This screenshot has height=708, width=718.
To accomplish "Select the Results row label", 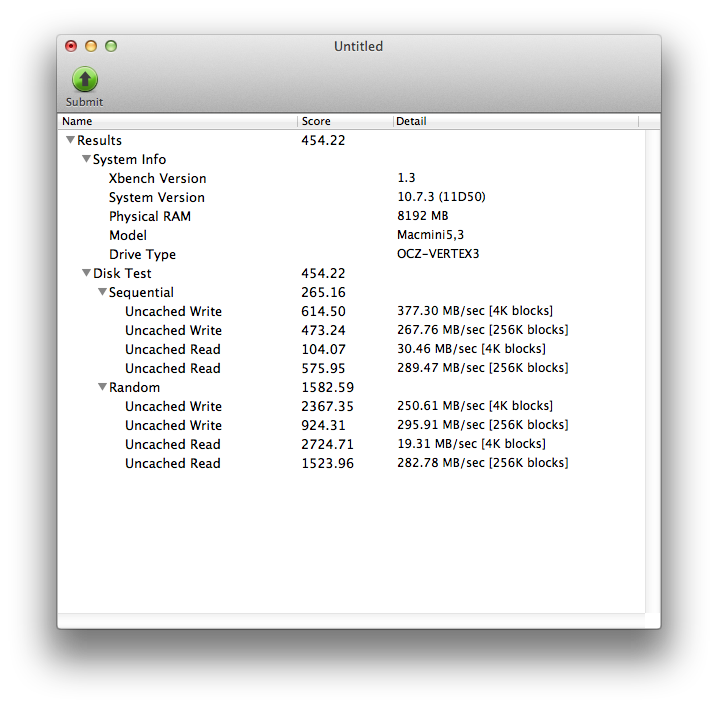I will point(99,140).
